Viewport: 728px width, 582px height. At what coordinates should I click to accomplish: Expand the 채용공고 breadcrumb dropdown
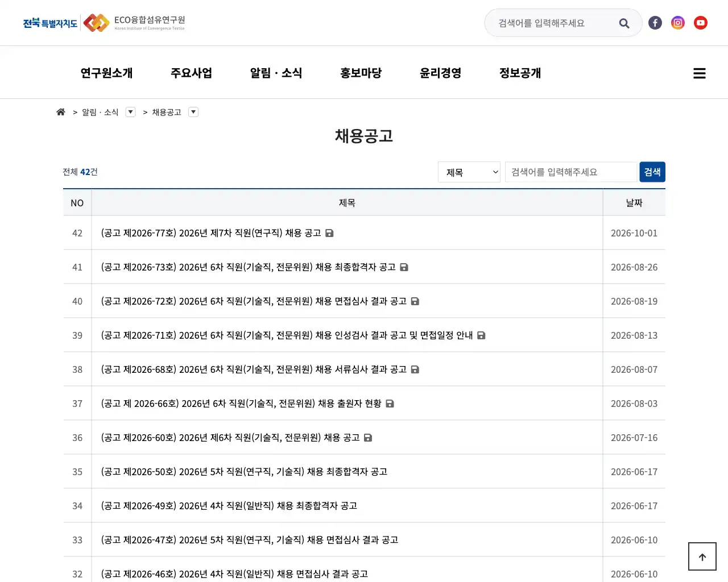pyautogui.click(x=193, y=112)
